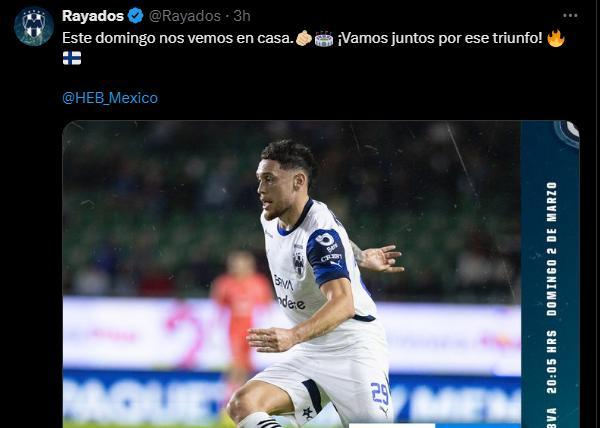Click the DOMINGO 2 DE MARZO text

click(x=551, y=249)
